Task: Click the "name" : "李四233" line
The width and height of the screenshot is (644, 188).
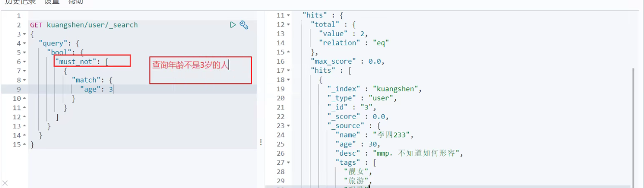Action: [375, 134]
